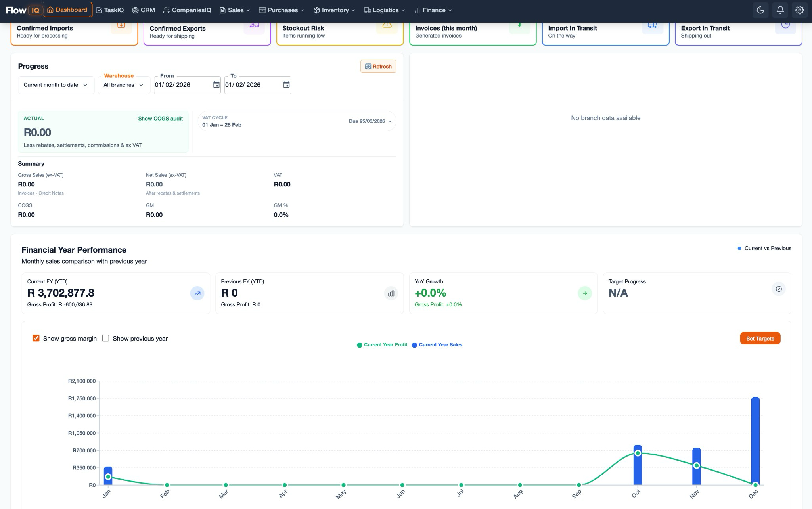Screen dimensions: 812x509
Task: Toggle the Current Year Profit legend entry
Action: [382, 345]
